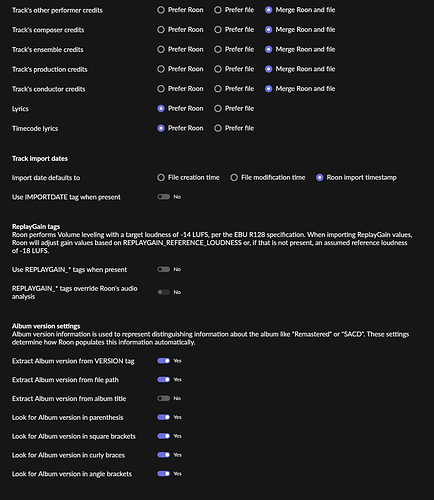Enable Extract Album version from album title
The height and width of the screenshot is (500, 434).
pos(164,398)
